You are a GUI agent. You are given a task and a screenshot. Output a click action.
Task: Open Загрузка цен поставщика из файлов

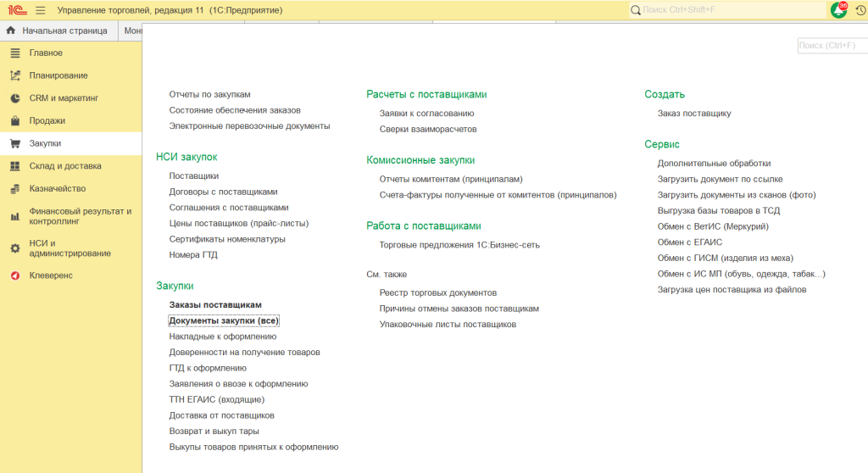tap(732, 290)
